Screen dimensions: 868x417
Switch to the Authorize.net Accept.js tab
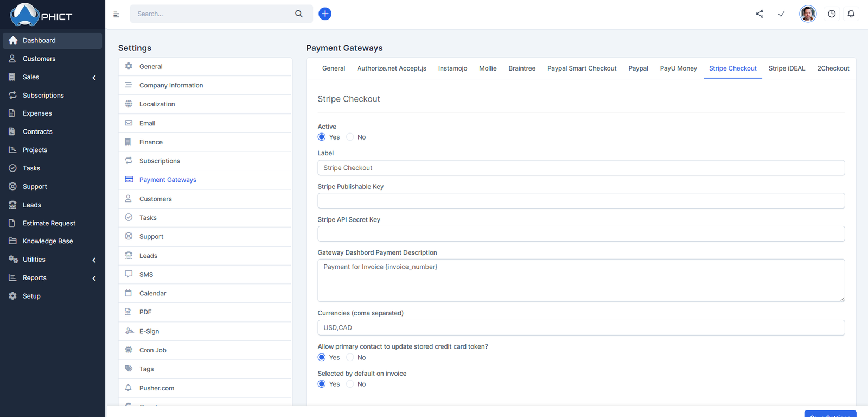392,68
